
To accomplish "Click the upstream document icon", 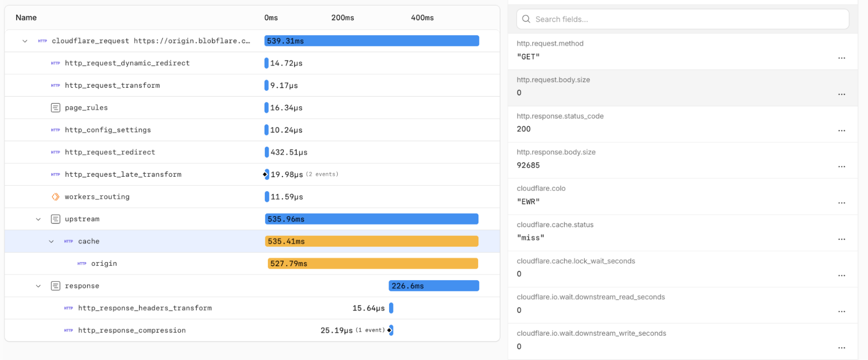I will [x=56, y=219].
